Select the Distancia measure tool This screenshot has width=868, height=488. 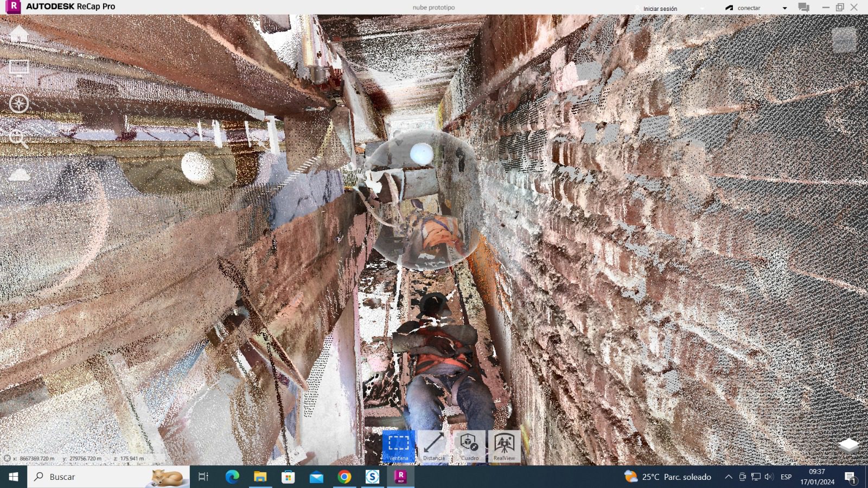pos(434,446)
